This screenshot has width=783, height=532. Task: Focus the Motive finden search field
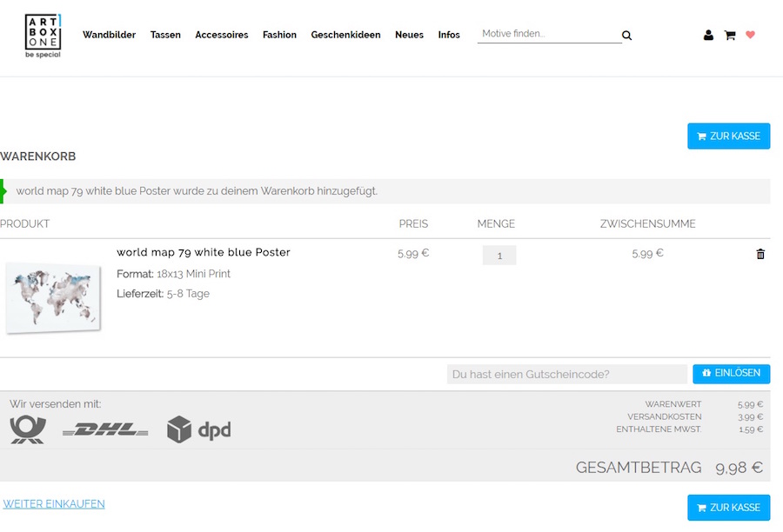pyautogui.click(x=548, y=34)
